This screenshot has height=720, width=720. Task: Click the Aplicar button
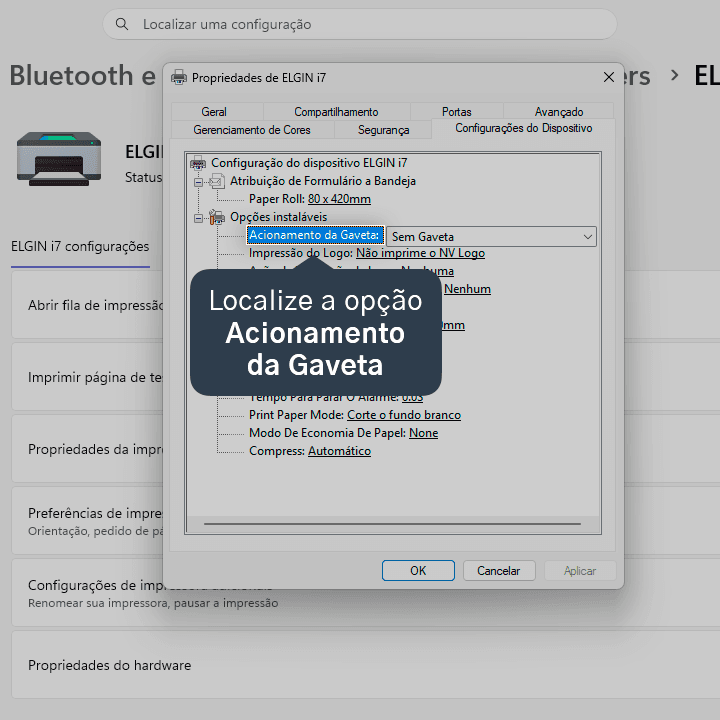tap(580, 571)
